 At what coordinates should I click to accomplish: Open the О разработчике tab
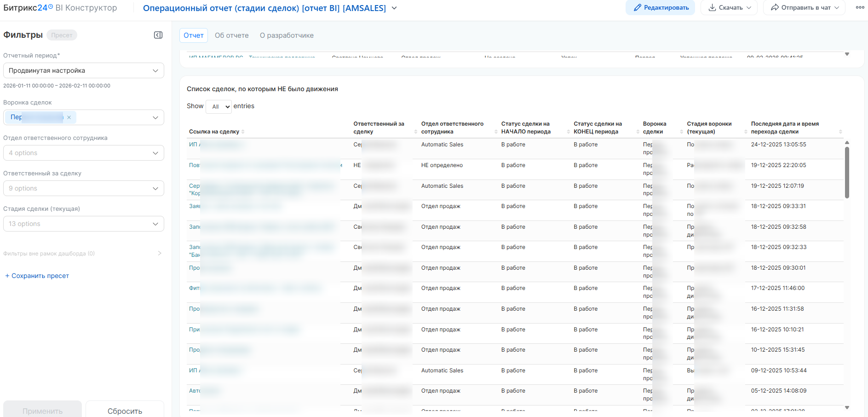click(x=287, y=35)
